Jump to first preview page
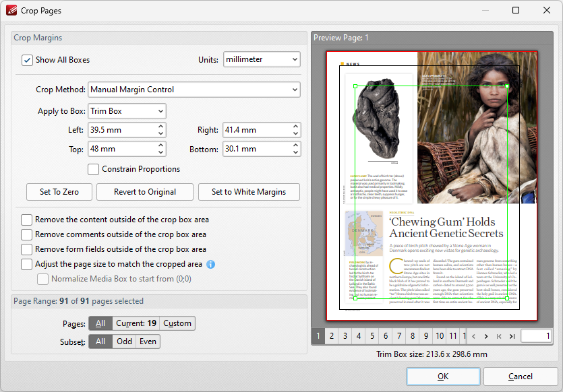 499,336
